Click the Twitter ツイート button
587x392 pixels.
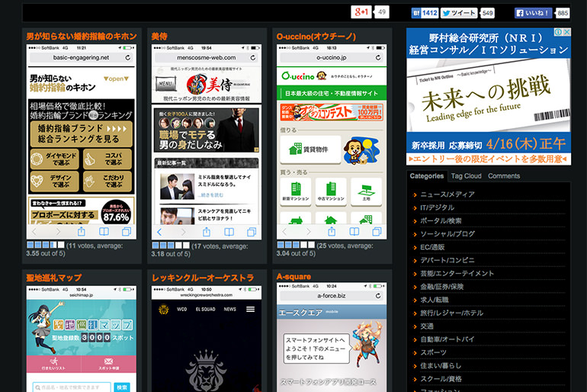pyautogui.click(x=459, y=13)
